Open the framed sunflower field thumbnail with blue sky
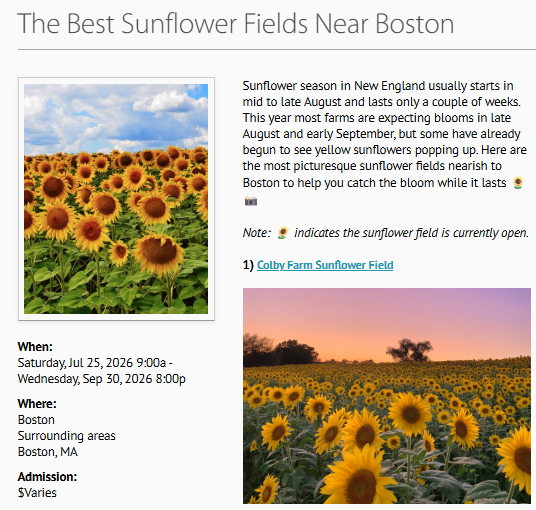536x510 pixels. click(x=116, y=199)
